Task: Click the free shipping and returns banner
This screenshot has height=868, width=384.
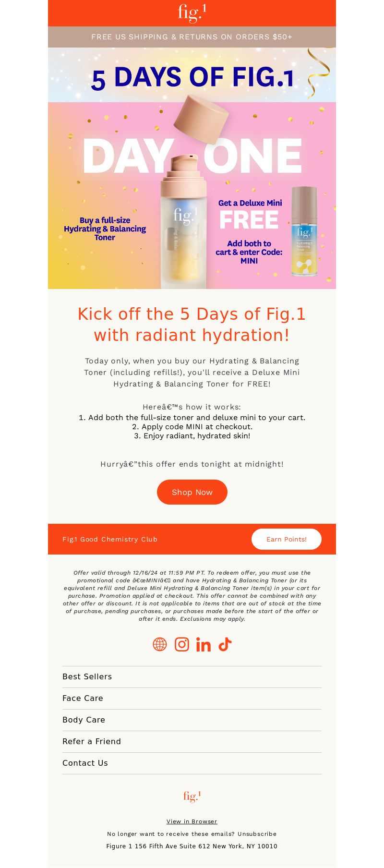Action: click(192, 37)
